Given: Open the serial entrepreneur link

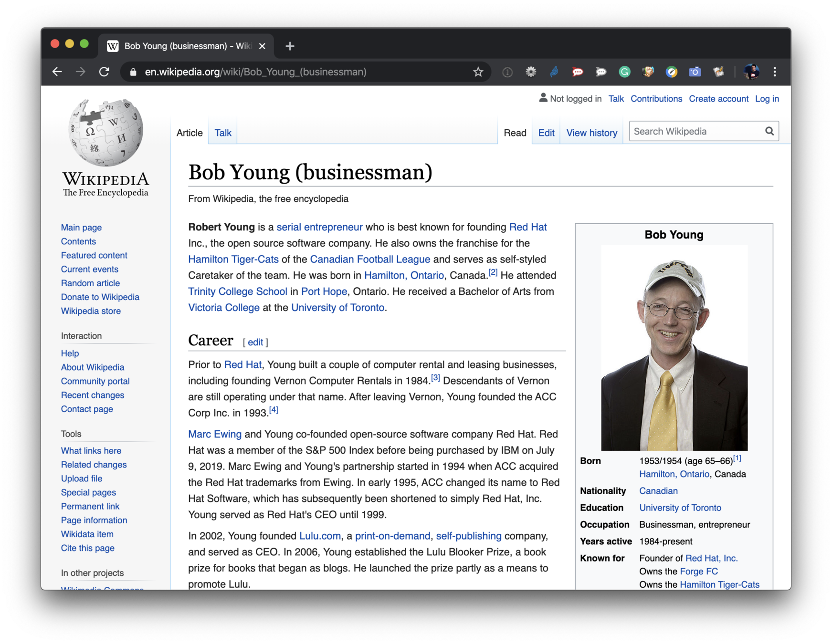Looking at the screenshot, I should click(319, 227).
